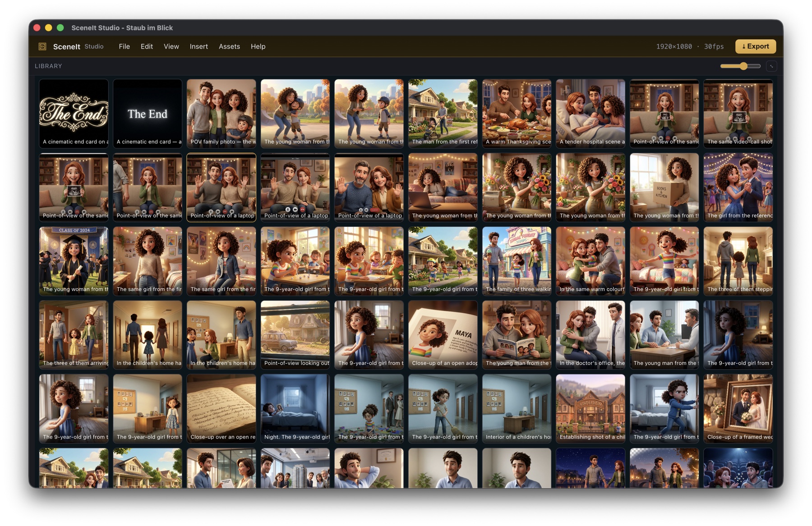
Task: Select 'A warm Thanksgiving sce' thumbnail
Action: (x=517, y=114)
